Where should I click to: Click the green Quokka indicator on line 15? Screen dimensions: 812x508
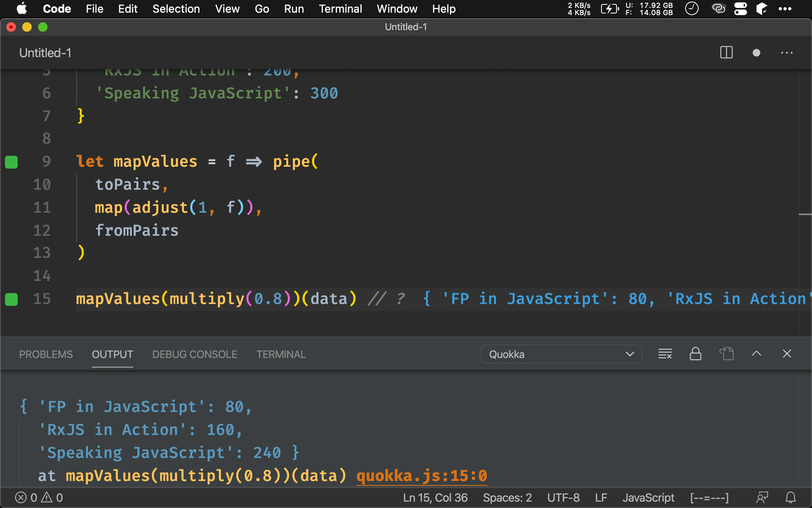click(11, 299)
